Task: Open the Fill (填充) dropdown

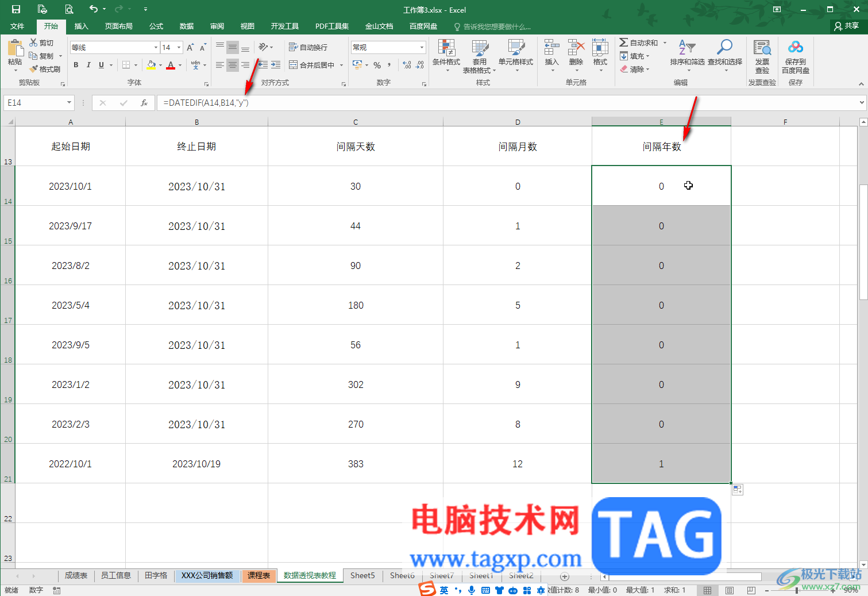Action: click(x=635, y=56)
